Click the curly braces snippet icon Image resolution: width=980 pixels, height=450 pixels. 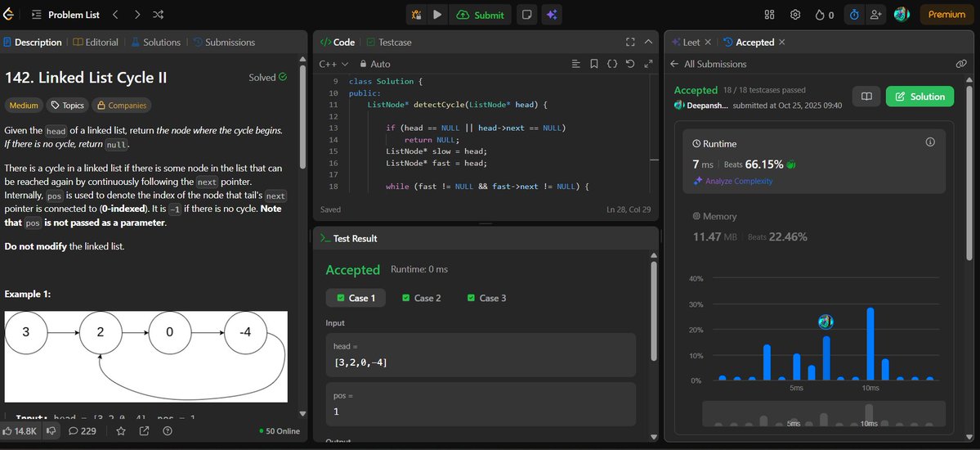(x=612, y=64)
